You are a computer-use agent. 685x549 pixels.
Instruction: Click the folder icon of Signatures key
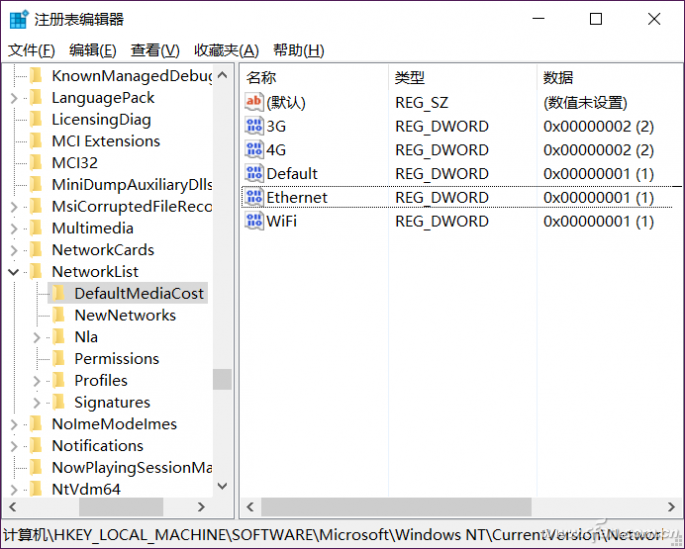[x=59, y=402]
